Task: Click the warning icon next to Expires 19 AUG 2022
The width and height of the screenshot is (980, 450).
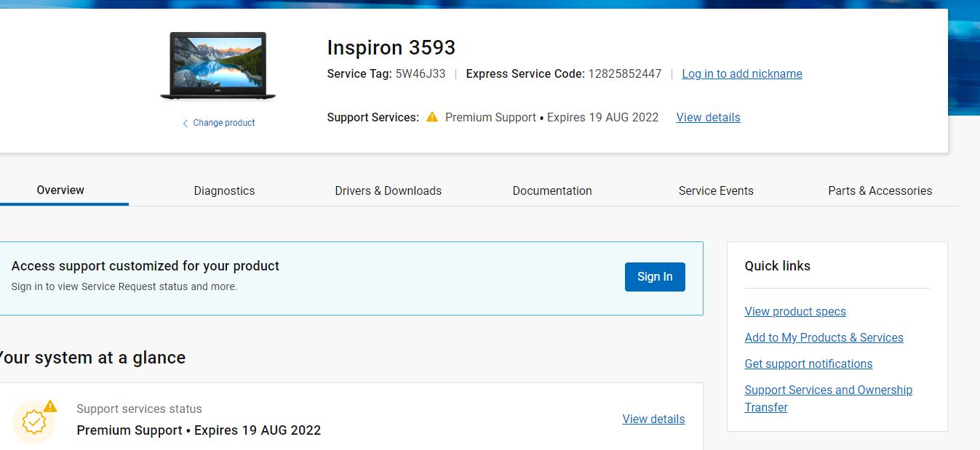Action: (431, 117)
